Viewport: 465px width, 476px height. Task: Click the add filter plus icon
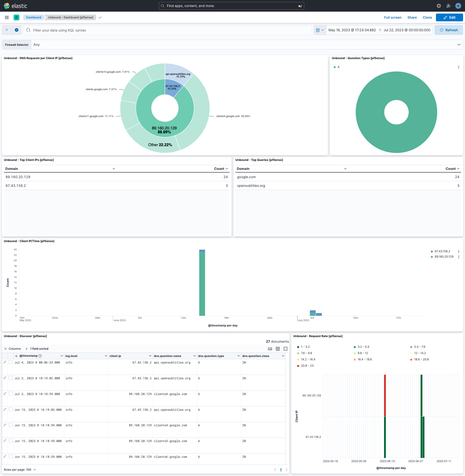coord(16,30)
